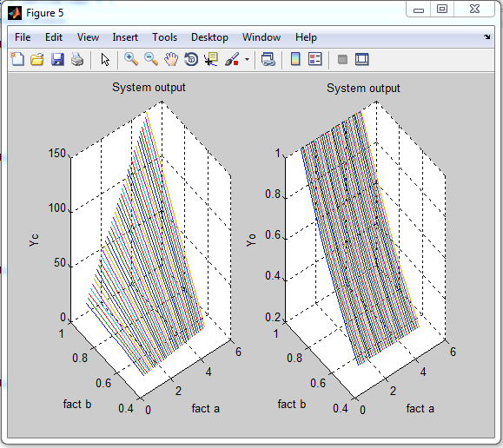The width and height of the screenshot is (503, 448).
Task: Click the New Figure icon
Action: pyautogui.click(x=17, y=59)
